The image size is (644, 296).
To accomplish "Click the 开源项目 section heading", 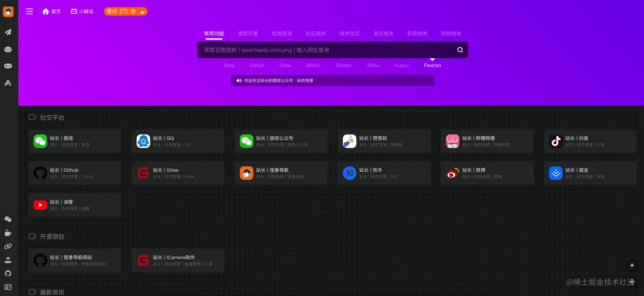I will [x=52, y=237].
